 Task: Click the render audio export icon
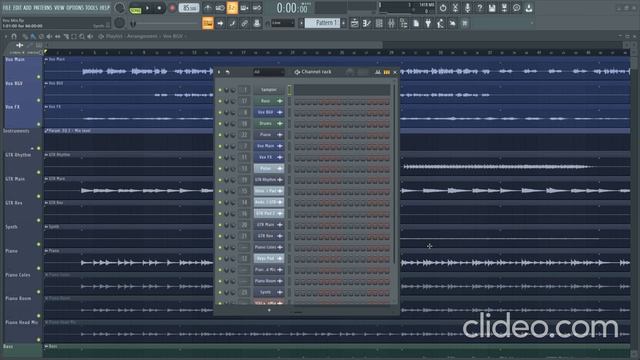click(x=504, y=8)
